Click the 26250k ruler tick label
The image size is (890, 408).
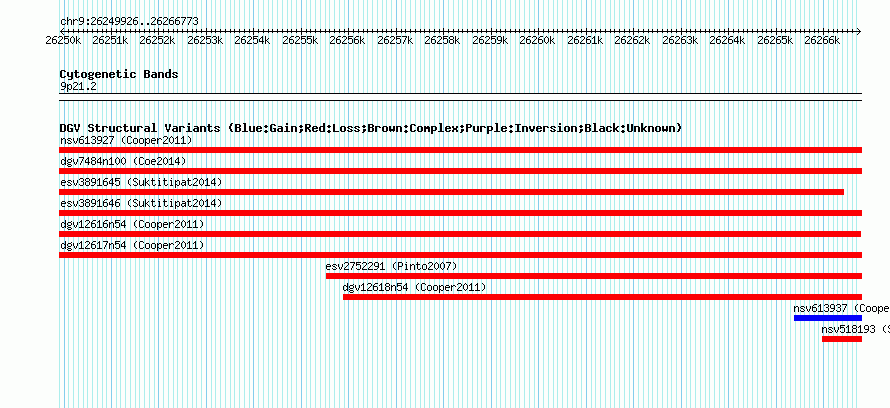click(x=62, y=40)
